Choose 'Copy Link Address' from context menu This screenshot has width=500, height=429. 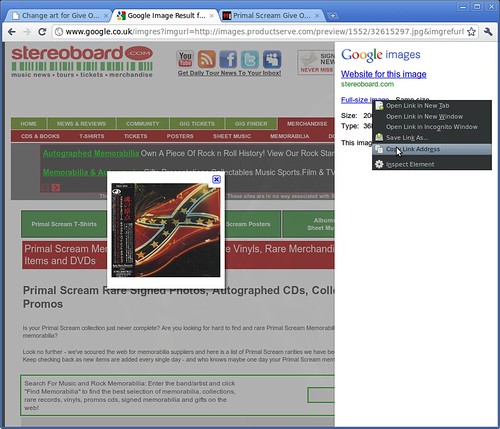[432, 149]
